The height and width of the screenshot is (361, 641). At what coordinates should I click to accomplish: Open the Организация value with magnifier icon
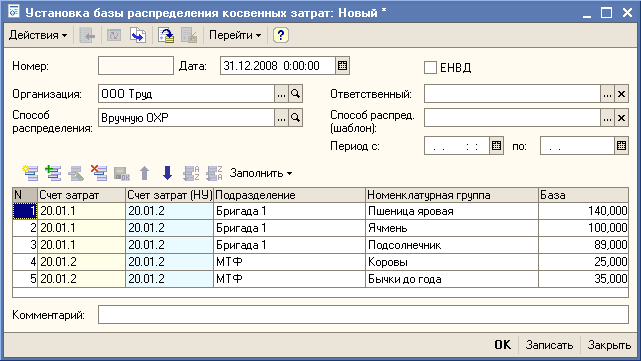(295, 94)
